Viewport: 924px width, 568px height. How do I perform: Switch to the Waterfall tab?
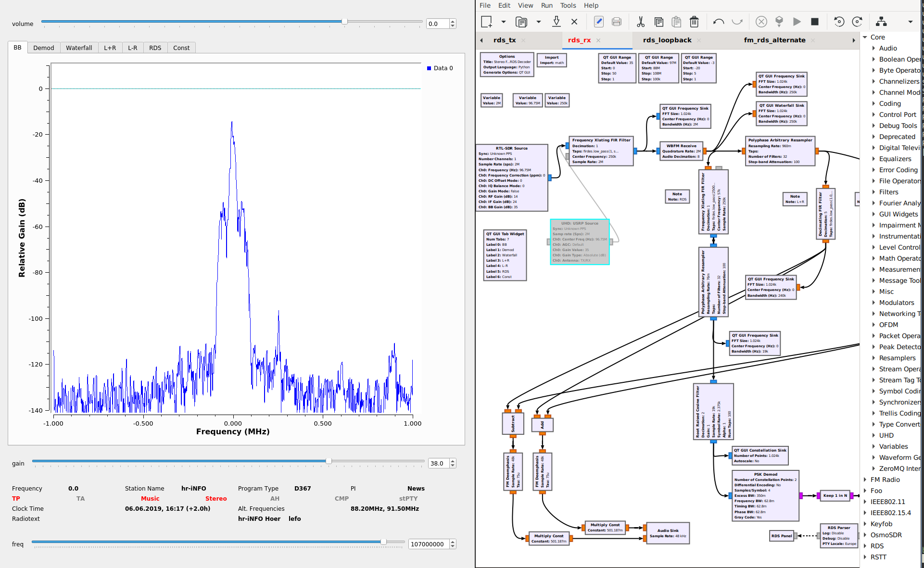click(x=79, y=48)
